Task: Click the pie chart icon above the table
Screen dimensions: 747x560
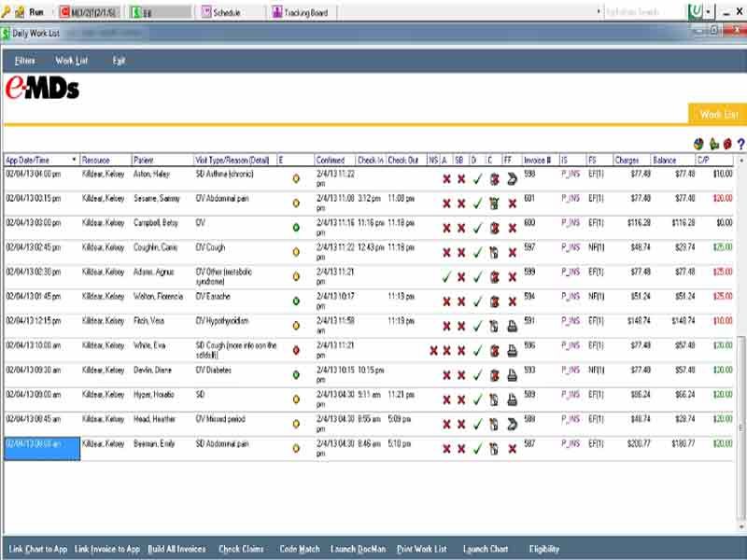Action: tap(698, 144)
